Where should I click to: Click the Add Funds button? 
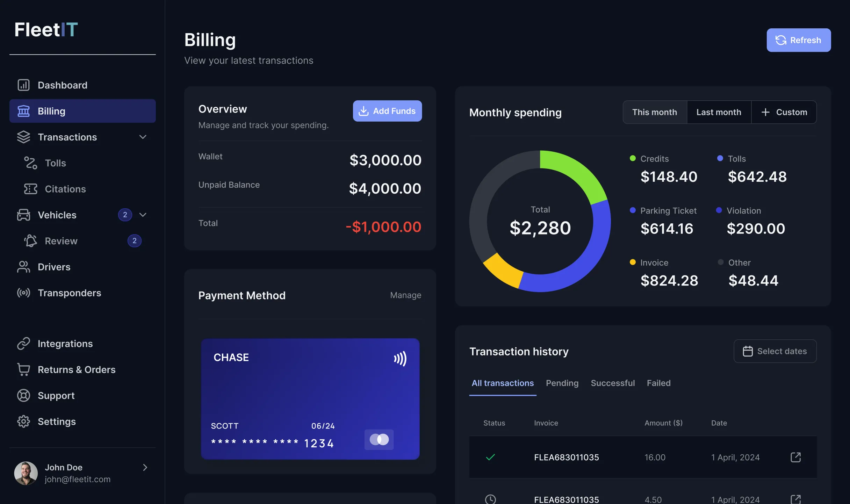coord(387,110)
